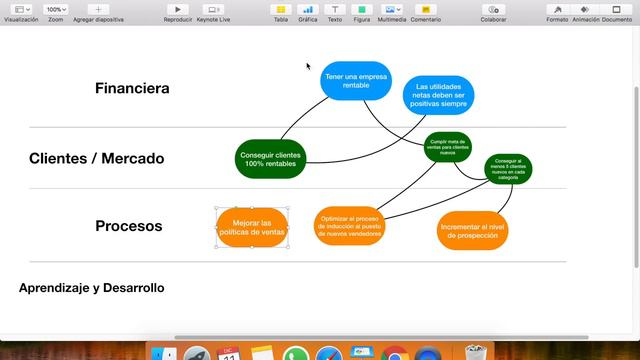This screenshot has width=640, height=360.
Task: Open Launchpad rocket icon in Dock
Action: tap(197, 353)
